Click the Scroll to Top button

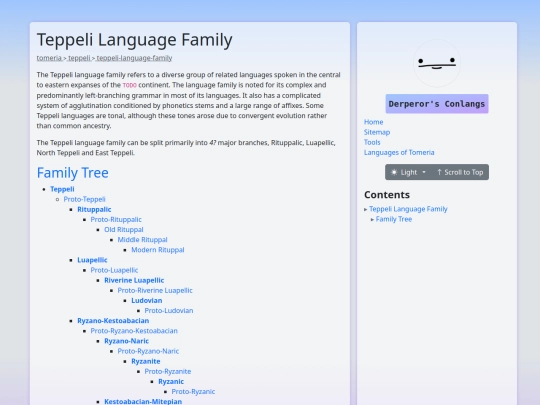(460, 172)
